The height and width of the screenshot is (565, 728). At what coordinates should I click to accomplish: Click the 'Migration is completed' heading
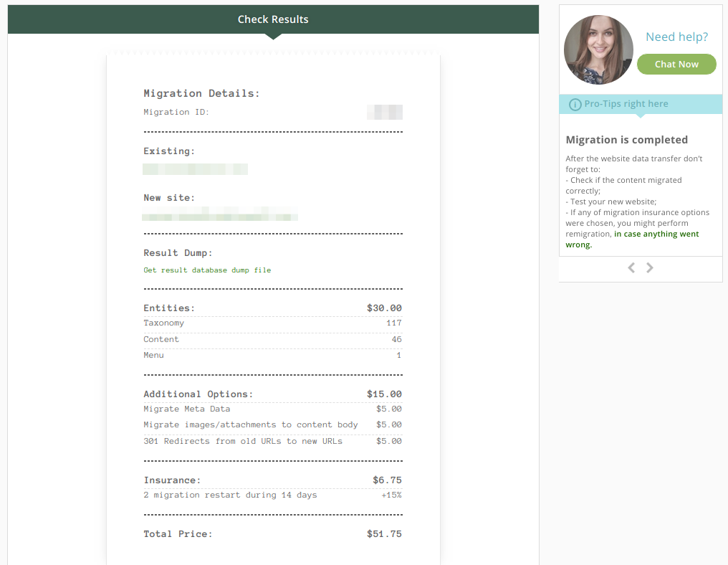click(627, 140)
